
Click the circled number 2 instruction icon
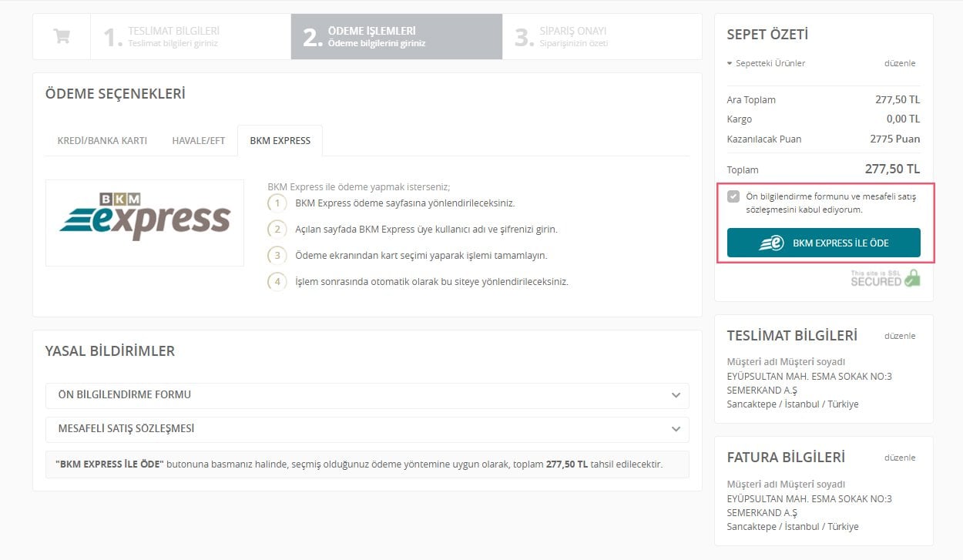277,230
